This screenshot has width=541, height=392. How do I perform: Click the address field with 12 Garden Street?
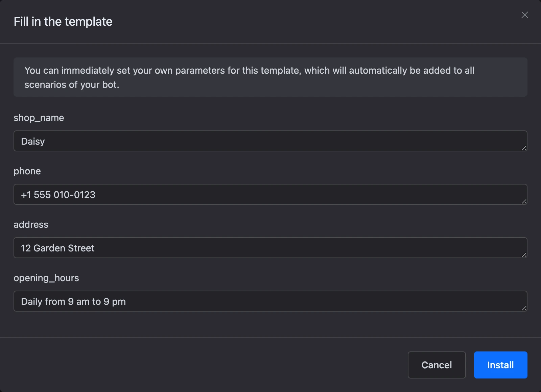pos(270,248)
